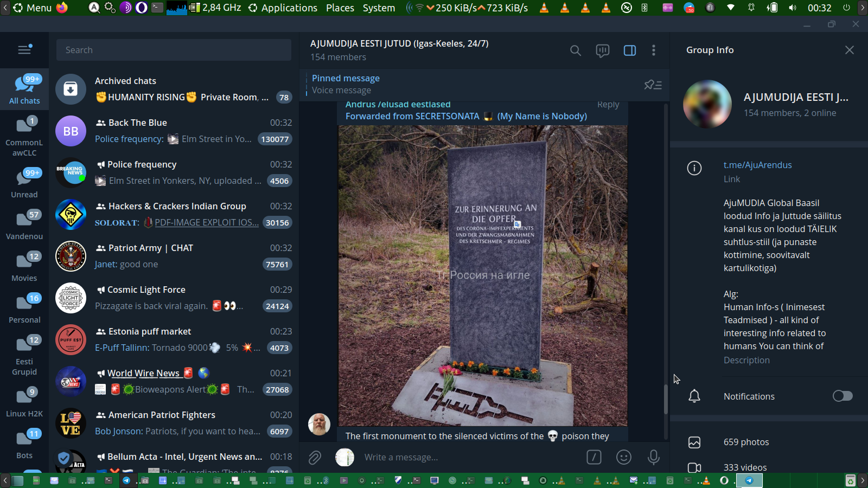Open the Telegram hamburger main menu

[24, 50]
